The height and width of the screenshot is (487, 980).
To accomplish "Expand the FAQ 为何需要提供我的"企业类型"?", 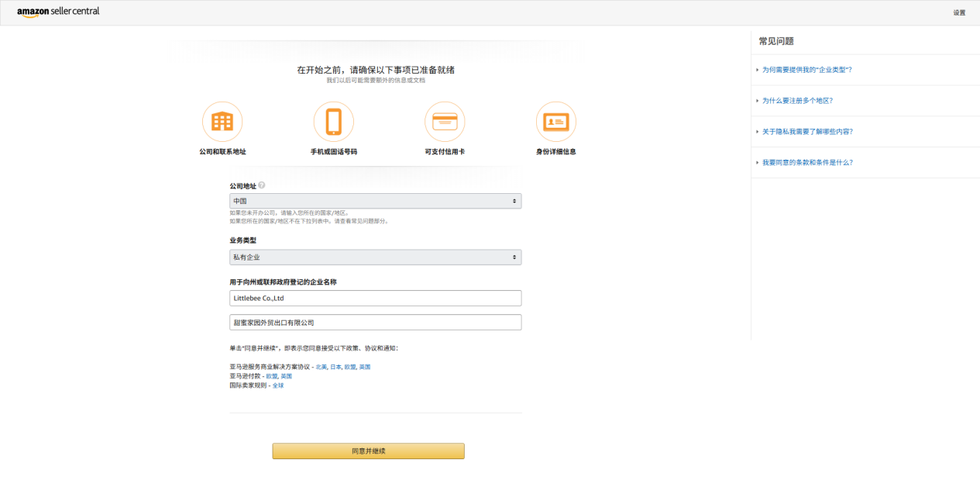I will tap(806, 70).
